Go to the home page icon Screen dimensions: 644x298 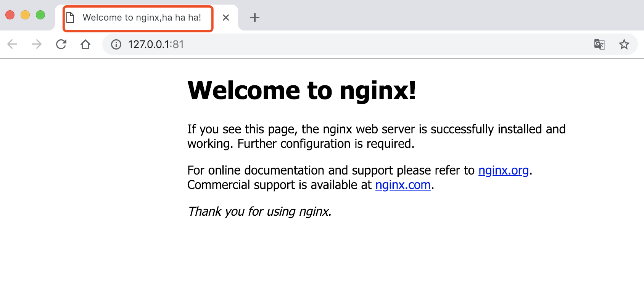[85, 44]
